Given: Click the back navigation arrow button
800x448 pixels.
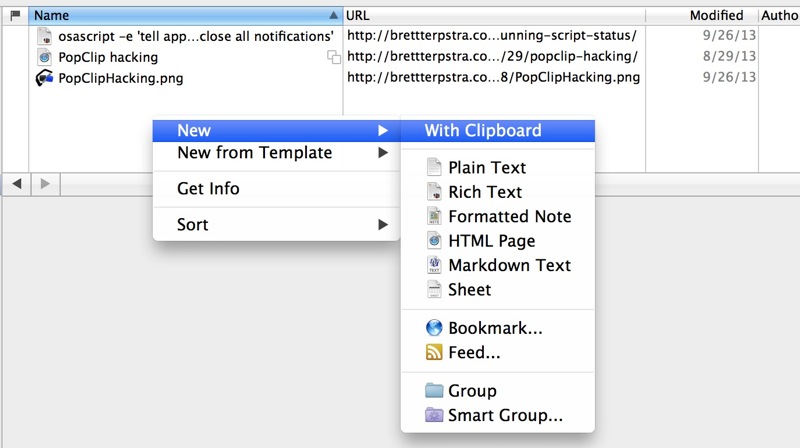Looking at the screenshot, I should coord(17,184).
